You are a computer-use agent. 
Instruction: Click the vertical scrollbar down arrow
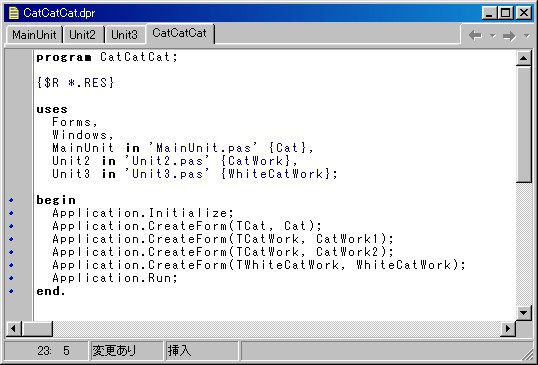coord(524,313)
